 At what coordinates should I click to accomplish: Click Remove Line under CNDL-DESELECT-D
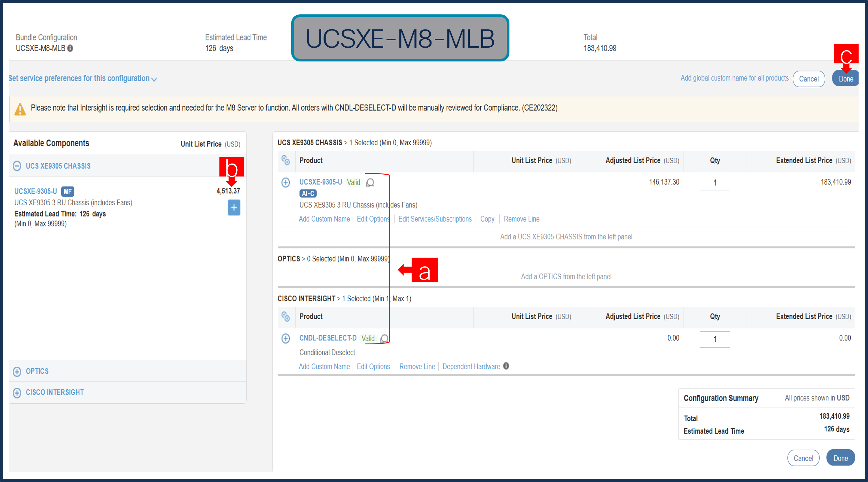[x=417, y=366]
